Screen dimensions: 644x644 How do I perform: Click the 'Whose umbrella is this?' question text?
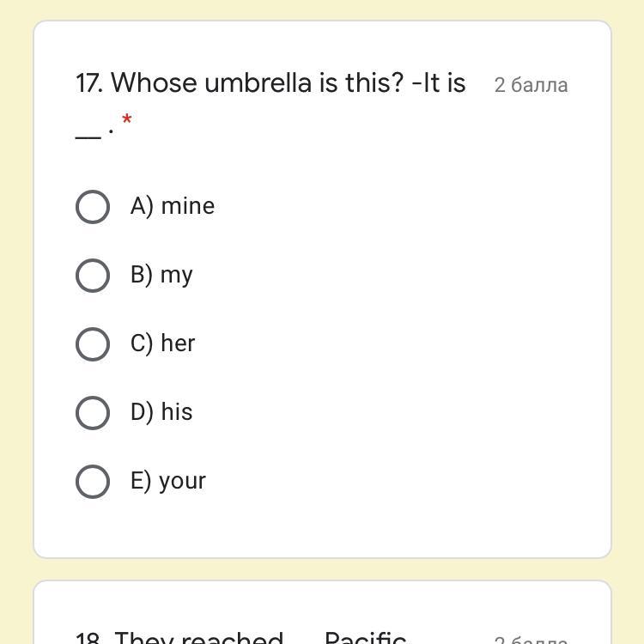click(257, 83)
